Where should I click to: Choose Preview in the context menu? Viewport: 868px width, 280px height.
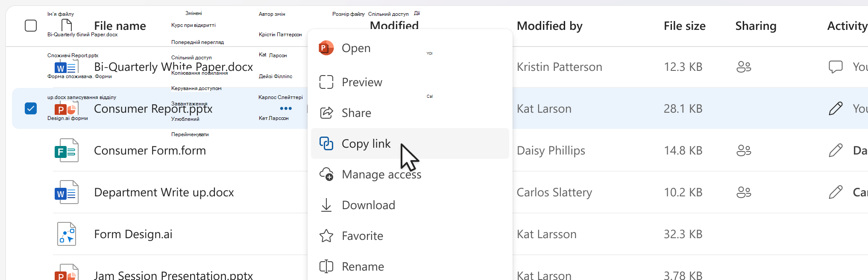[x=410, y=82]
